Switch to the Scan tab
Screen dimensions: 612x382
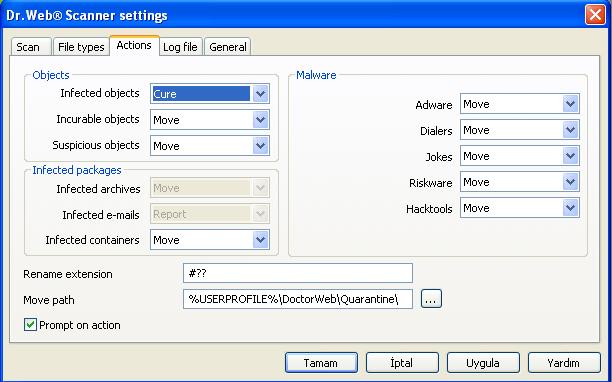pos(31,47)
